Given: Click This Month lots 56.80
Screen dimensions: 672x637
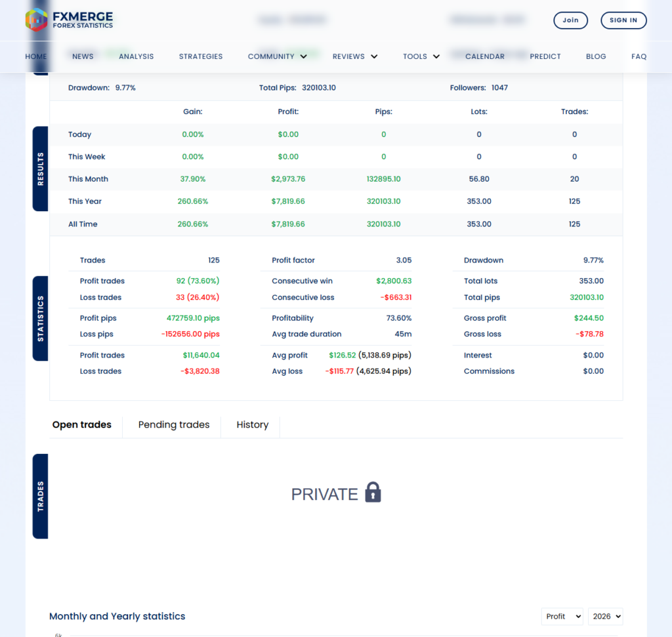Looking at the screenshot, I should click(478, 179).
